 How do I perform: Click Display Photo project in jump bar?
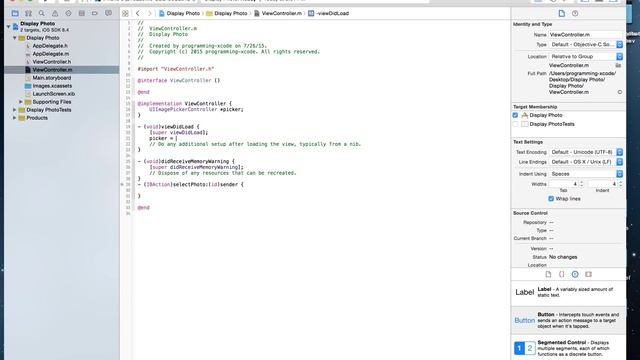tap(179, 13)
